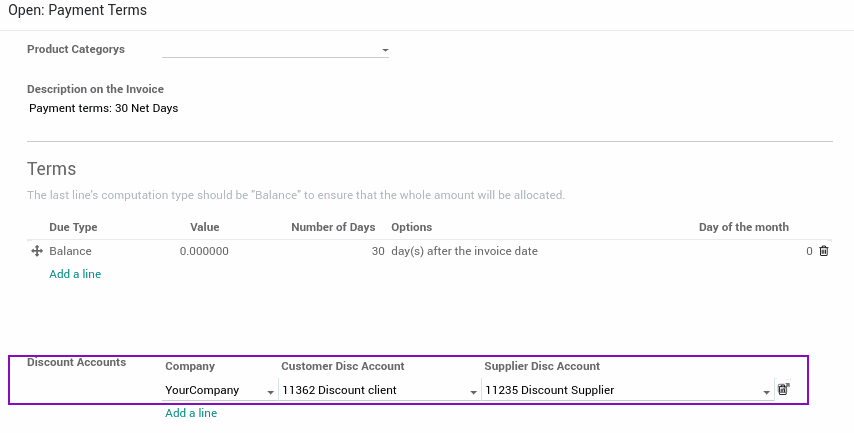Screen dimensions: 854x433
Task: Edit the 30 number of days cell
Action: (x=378, y=251)
